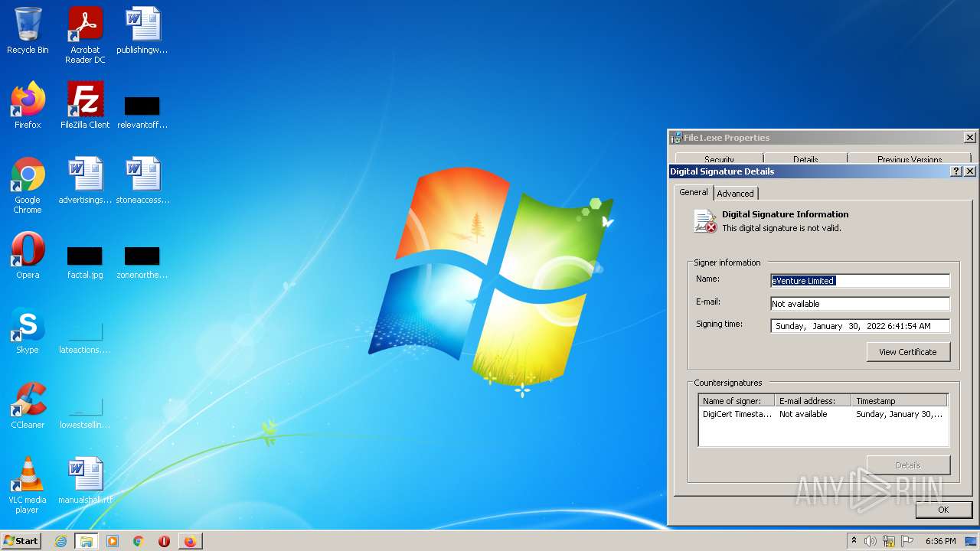Screen dimensions: 980x551
Task: Select the relevantoff... desktop file
Action: pyautogui.click(x=142, y=112)
